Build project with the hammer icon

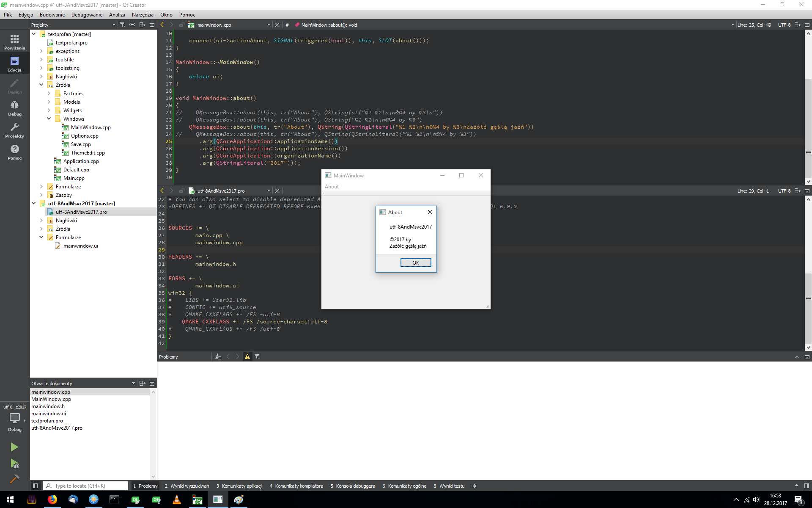tap(14, 479)
